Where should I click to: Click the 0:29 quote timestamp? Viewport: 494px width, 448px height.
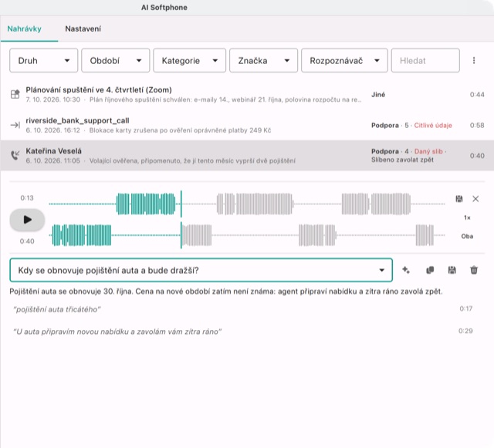click(x=465, y=331)
